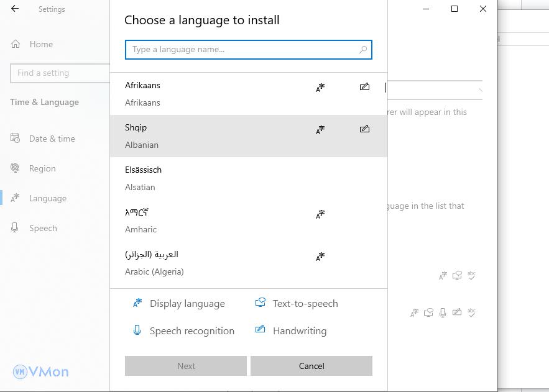Image resolution: width=549 pixels, height=392 pixels.
Task: Click the 'Find a setting' search box
Action: tap(60, 73)
